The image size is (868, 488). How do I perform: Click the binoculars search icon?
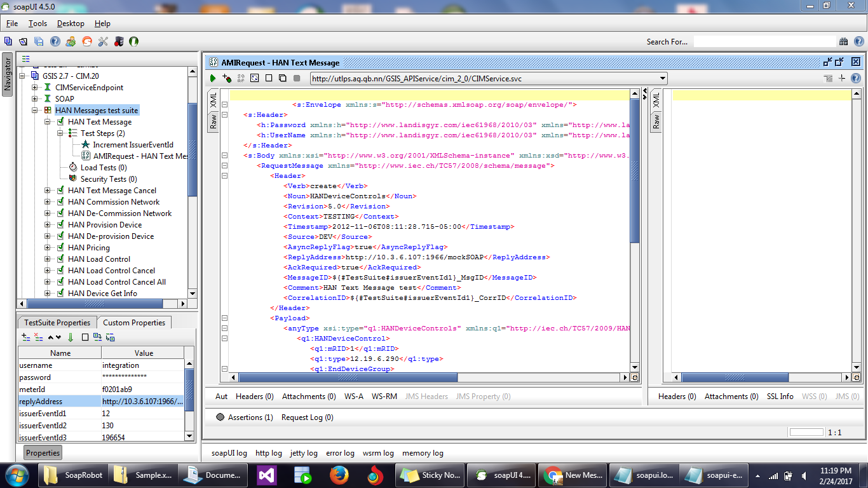point(843,41)
